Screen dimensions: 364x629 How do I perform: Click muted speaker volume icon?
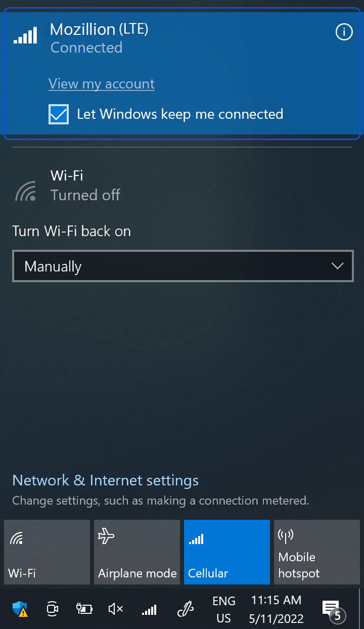pos(116,609)
